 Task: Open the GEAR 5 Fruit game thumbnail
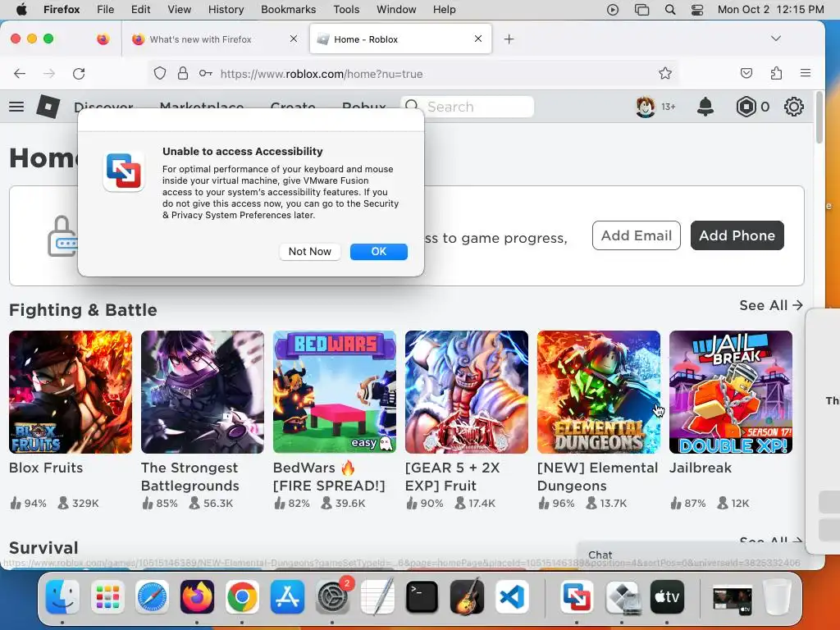(467, 392)
